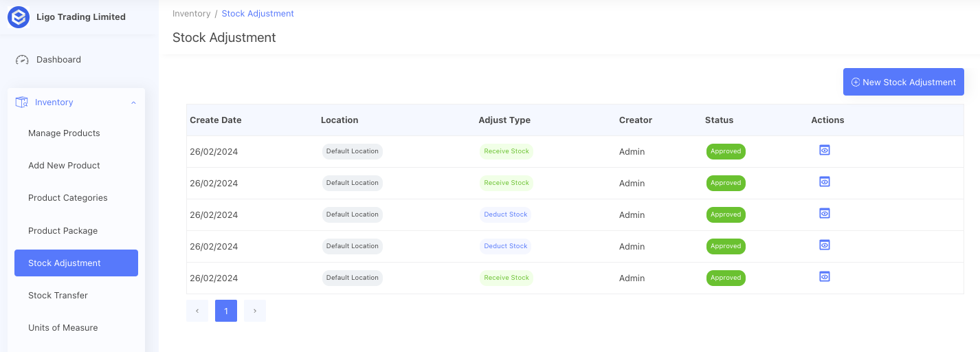The width and height of the screenshot is (980, 352).
Task: View details of the first stock adjustment
Action: tap(825, 150)
